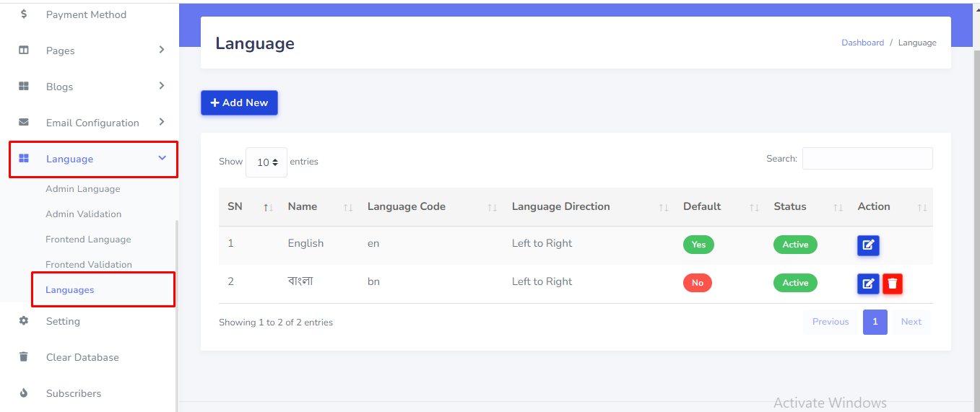Click the Clear Database trash icon

[x=24, y=357]
